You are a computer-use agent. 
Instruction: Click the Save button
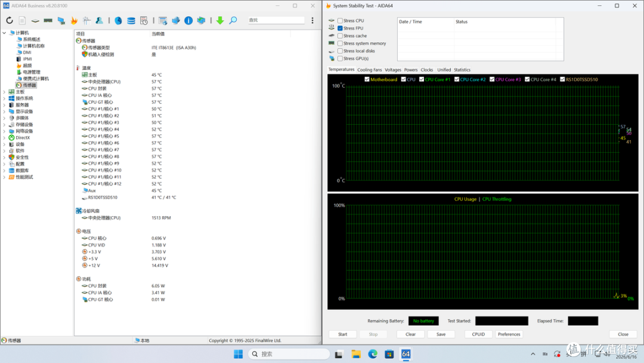coord(441,334)
